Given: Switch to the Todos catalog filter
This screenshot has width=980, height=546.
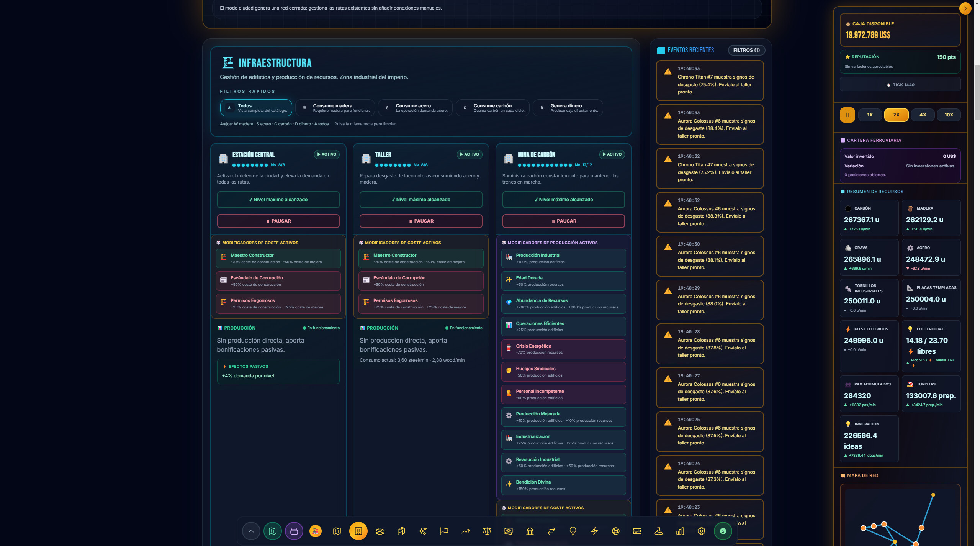Looking at the screenshot, I should point(255,108).
